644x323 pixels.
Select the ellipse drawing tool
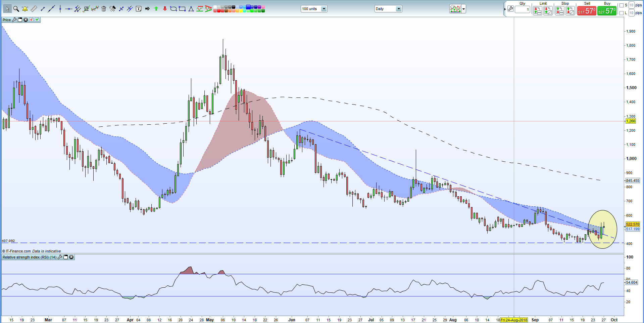[174, 9]
